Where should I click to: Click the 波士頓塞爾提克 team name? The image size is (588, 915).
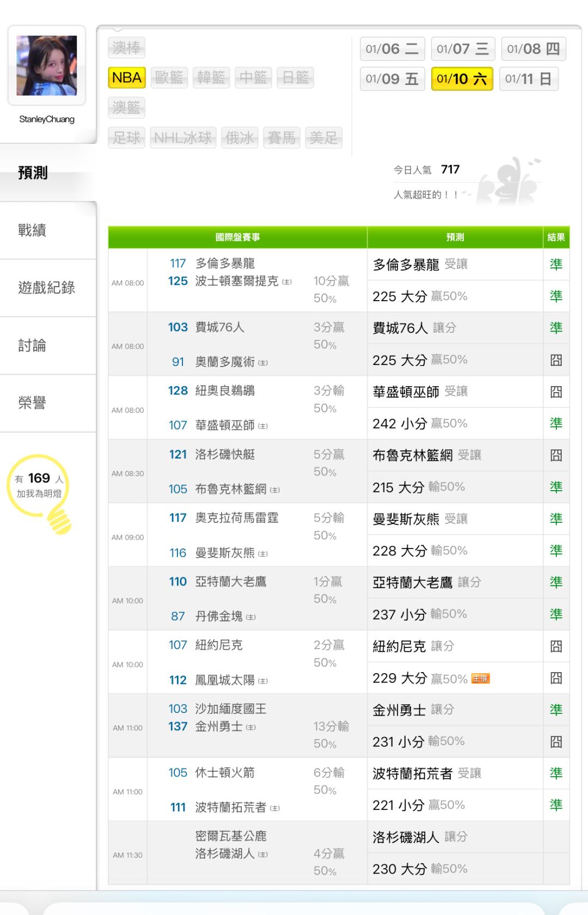point(237,281)
